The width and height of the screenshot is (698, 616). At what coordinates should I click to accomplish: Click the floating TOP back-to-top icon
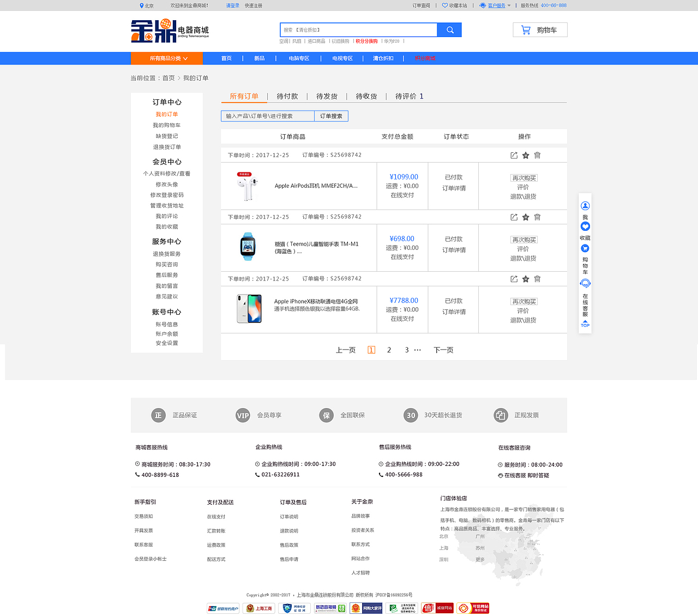(585, 324)
